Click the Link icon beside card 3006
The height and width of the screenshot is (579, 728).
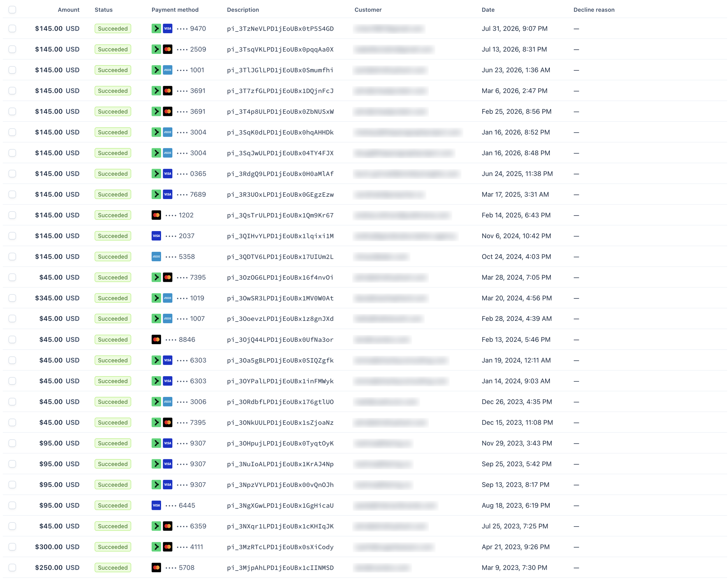[156, 402]
